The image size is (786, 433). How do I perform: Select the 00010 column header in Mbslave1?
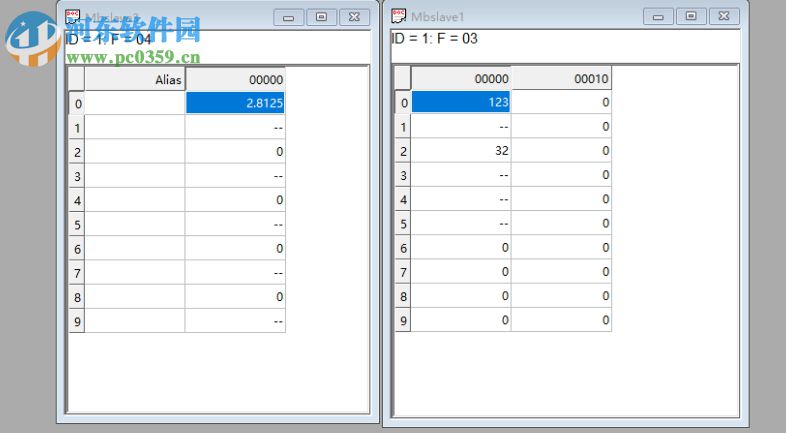click(x=561, y=78)
